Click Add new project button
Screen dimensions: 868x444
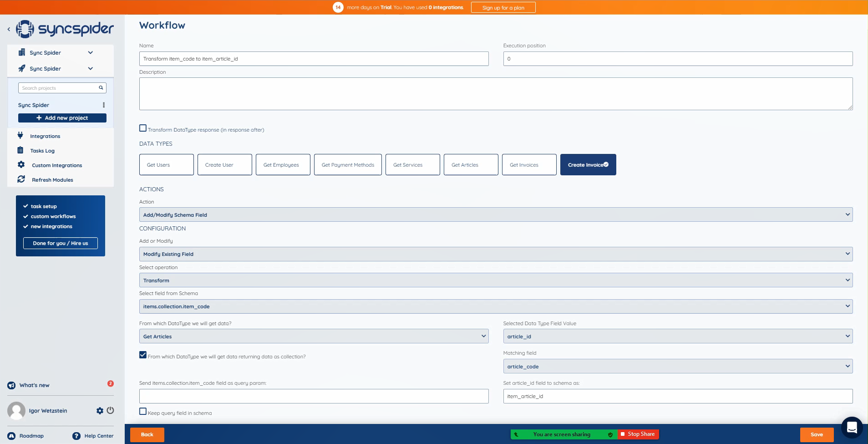coord(62,118)
